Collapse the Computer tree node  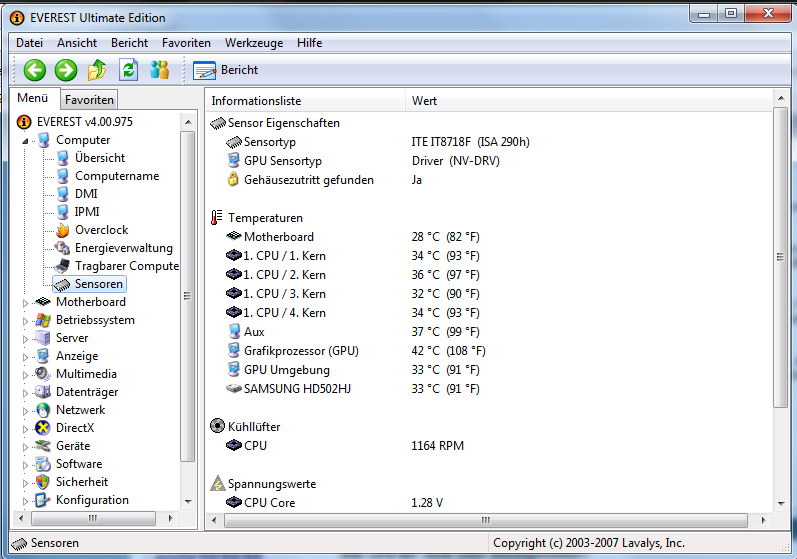pyautogui.click(x=25, y=141)
